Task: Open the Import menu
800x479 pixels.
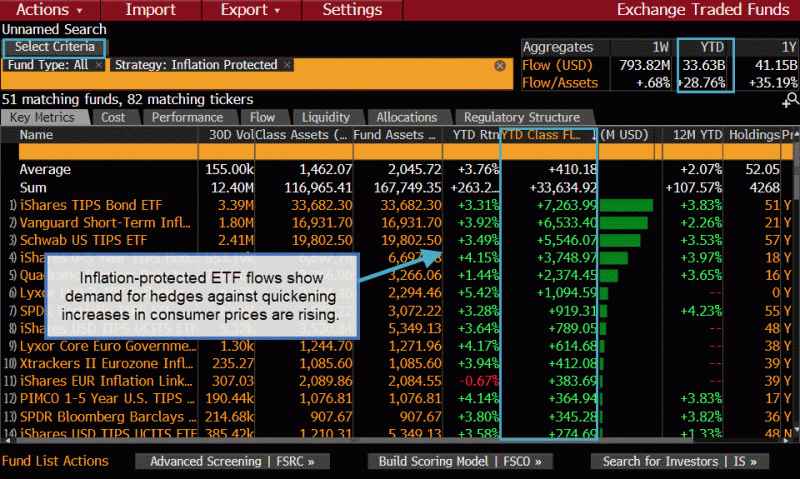Action: point(150,10)
